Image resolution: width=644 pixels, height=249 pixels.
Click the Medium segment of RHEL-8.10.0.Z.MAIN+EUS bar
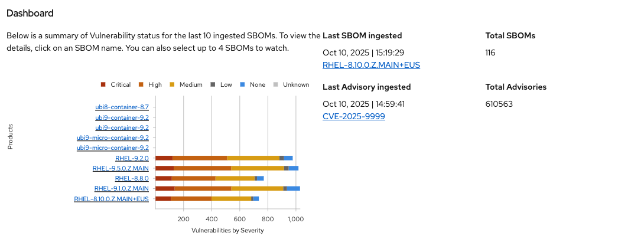(x=231, y=199)
